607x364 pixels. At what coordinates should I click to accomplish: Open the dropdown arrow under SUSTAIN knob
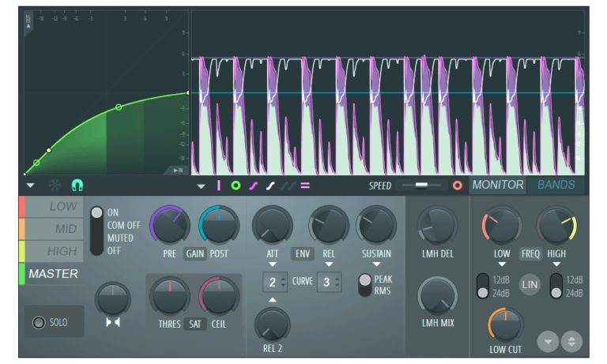[376, 265]
